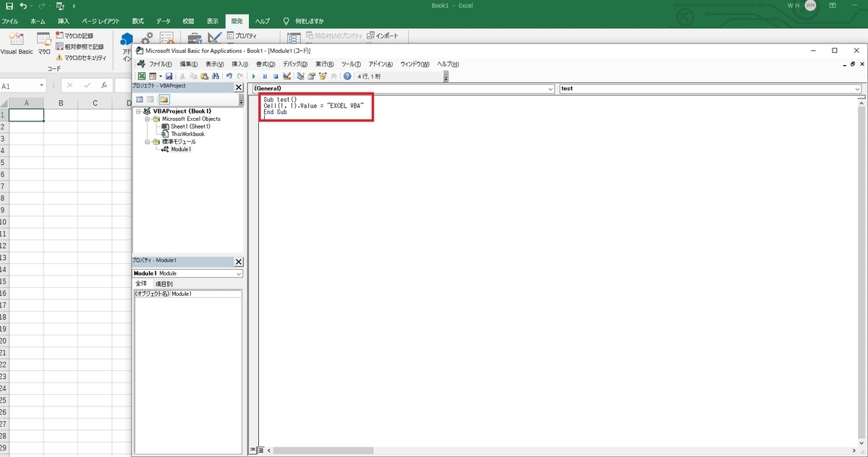The image size is (868, 457).
Task: Select the 項目別 tab in Properties panel
Action: pyautogui.click(x=163, y=283)
